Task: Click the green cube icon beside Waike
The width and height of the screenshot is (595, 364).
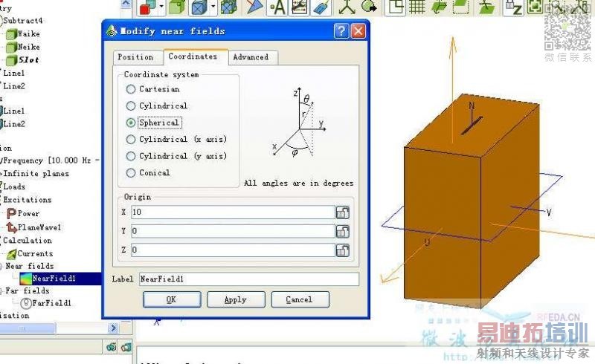Action: pos(11,34)
